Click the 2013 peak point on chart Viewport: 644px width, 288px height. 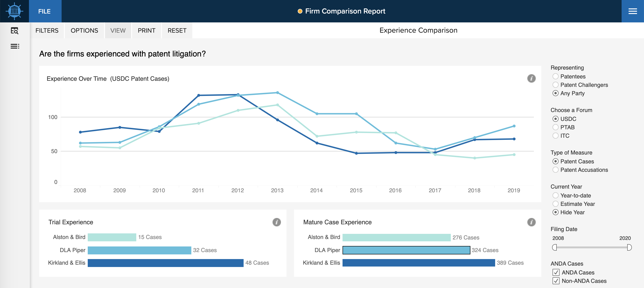point(277,93)
